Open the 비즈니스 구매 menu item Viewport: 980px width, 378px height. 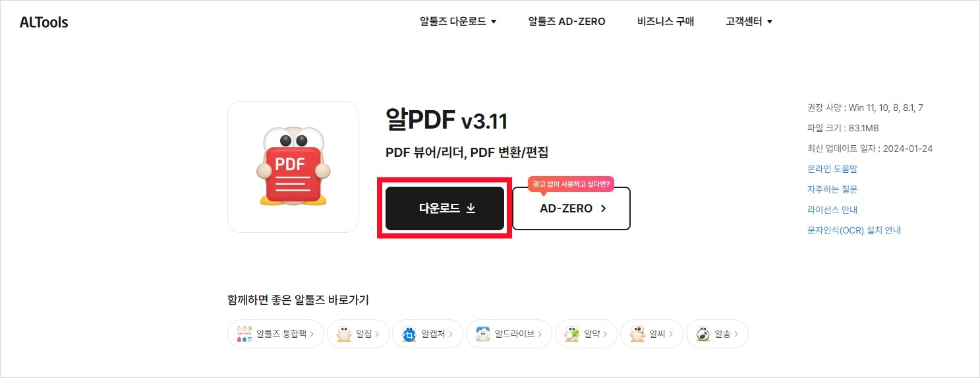pyautogui.click(x=666, y=22)
